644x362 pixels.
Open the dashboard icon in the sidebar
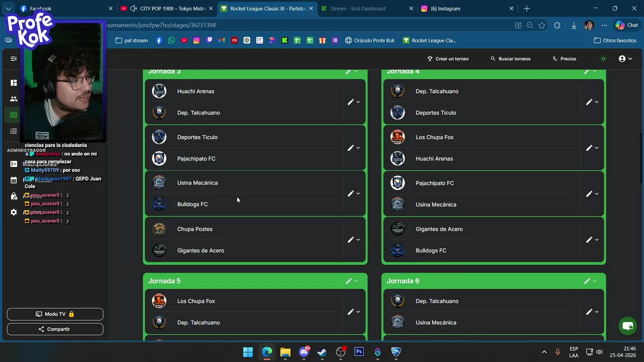pos(14,83)
